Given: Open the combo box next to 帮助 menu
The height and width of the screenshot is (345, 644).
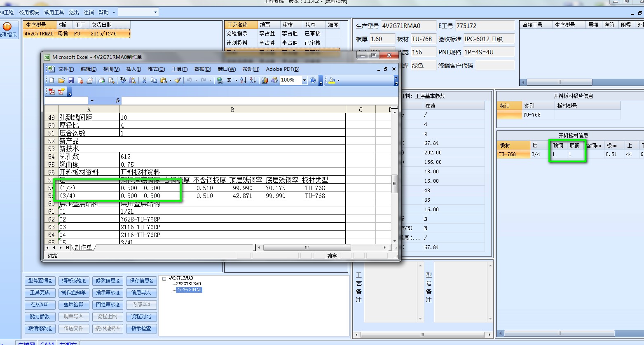Looking at the screenshot, I should (138, 12).
